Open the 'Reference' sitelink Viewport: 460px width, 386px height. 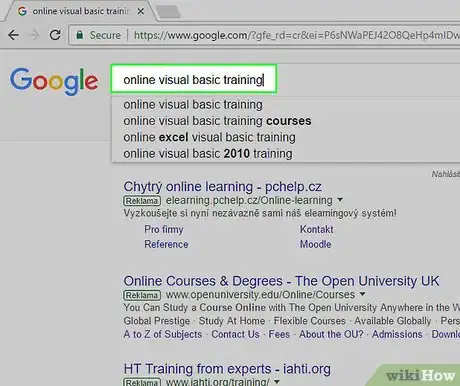(x=166, y=244)
